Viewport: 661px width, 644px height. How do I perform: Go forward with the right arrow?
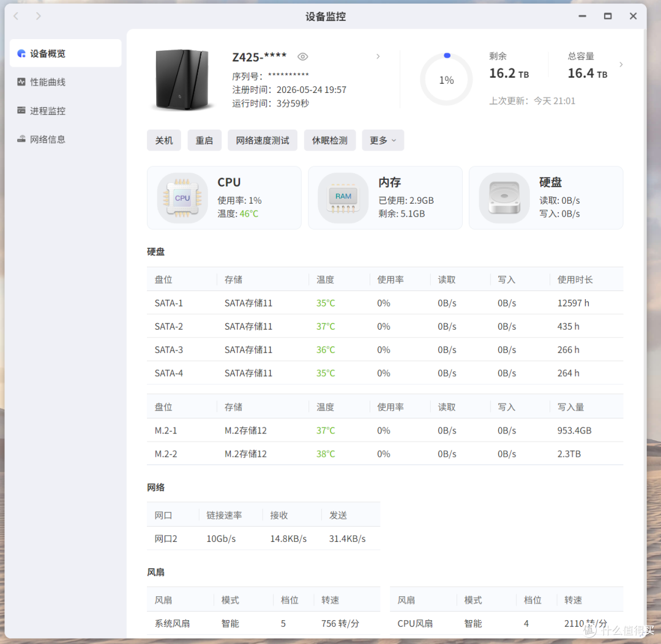coord(39,16)
